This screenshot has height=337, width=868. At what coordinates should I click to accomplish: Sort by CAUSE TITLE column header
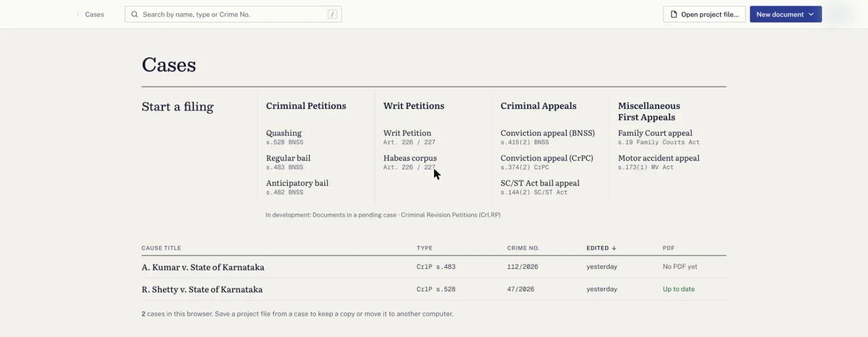click(x=161, y=248)
